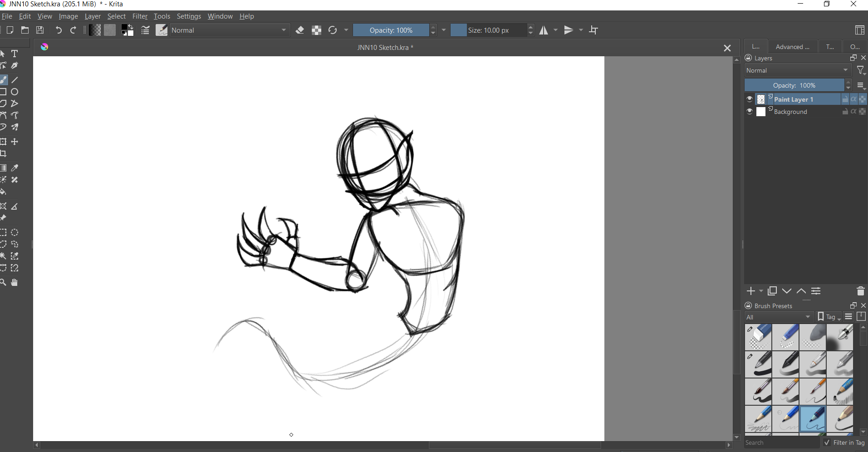Toggle Preserve Alpha in the toolbar
This screenshot has width=868, height=452.
click(316, 30)
